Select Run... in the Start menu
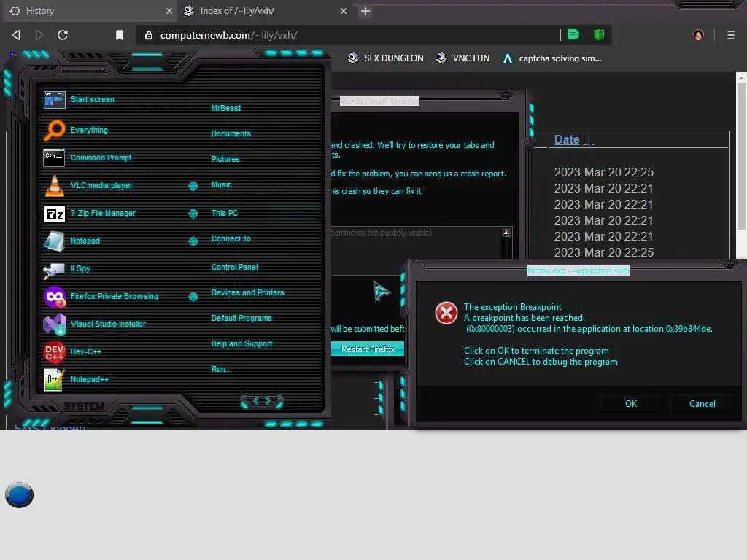This screenshot has width=747, height=560. tap(221, 369)
